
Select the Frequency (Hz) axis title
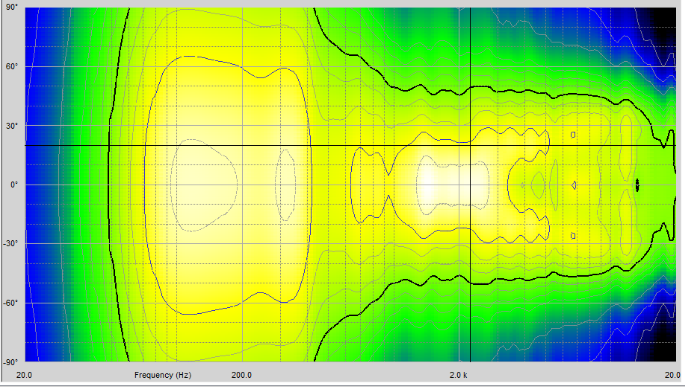pyautogui.click(x=163, y=375)
